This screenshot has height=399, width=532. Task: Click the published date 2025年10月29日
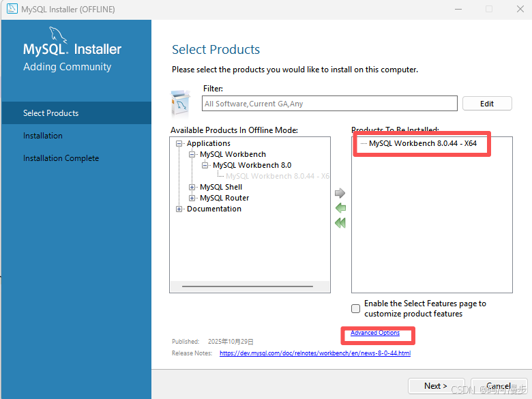(x=231, y=342)
